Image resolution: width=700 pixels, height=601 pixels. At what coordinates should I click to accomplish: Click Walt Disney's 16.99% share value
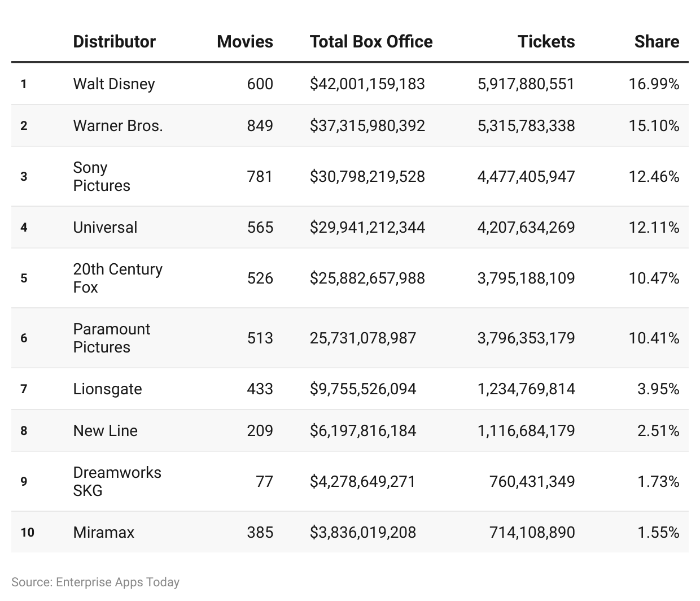654,84
